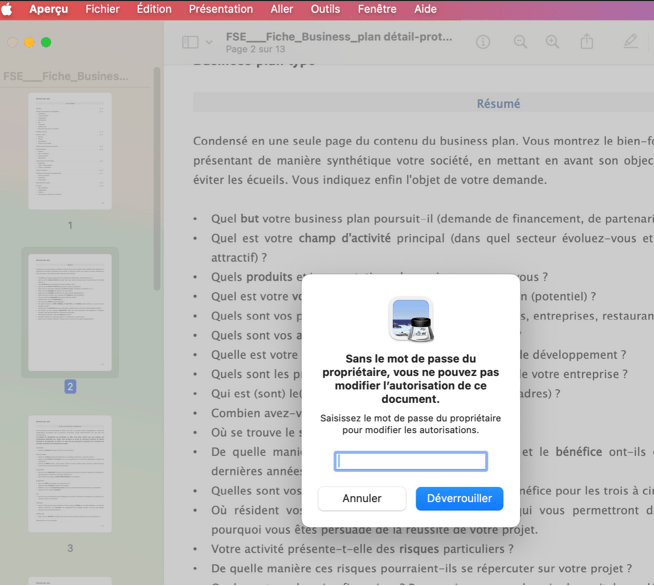The height and width of the screenshot is (586, 654).
Task: Toggle the sidebar view button
Action: 190,42
